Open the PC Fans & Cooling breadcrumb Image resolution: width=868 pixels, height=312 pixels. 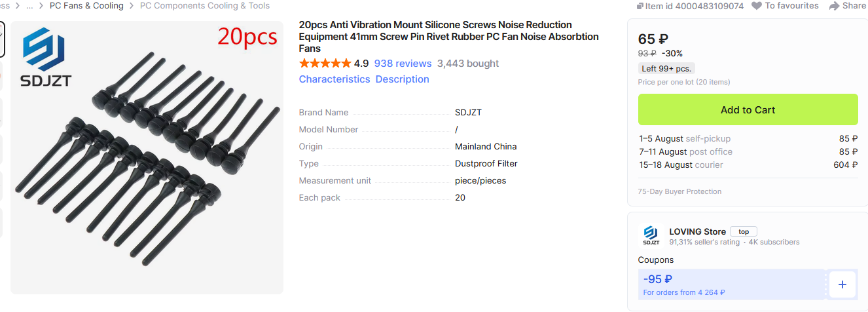86,6
